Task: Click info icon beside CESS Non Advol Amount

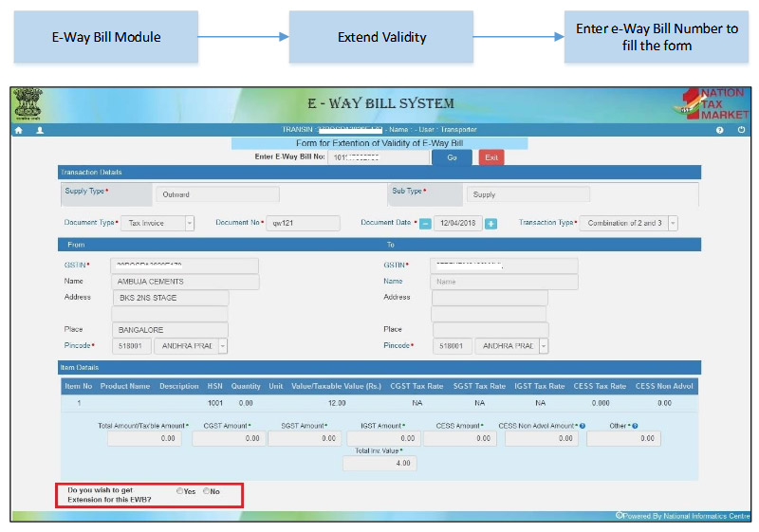Action: pyautogui.click(x=582, y=426)
